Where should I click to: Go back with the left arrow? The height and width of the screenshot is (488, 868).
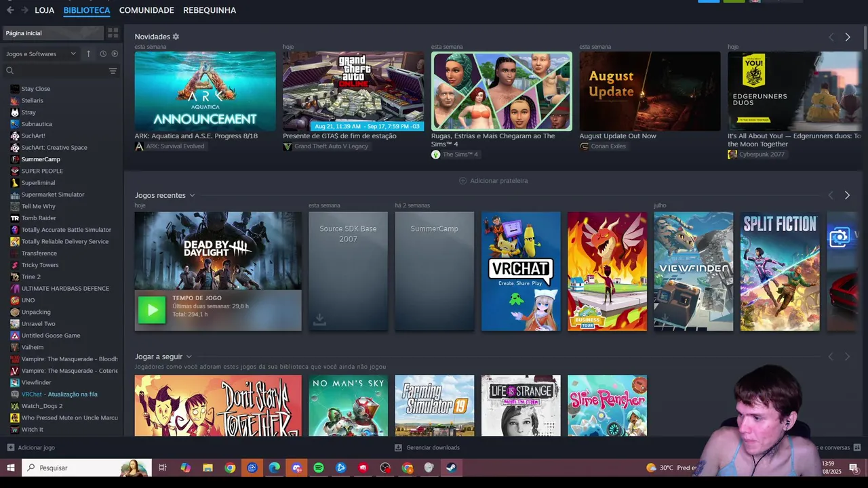[x=10, y=10]
